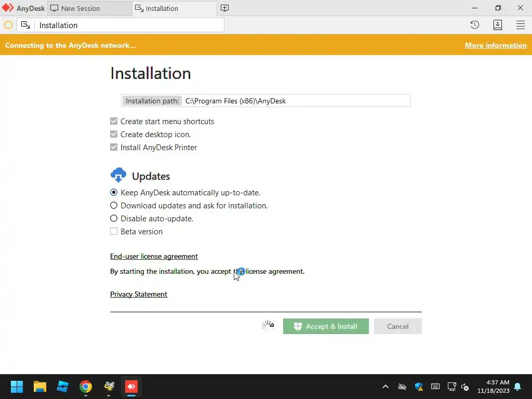Click the AnyDesk taskbar icon
532x399 pixels.
point(131,387)
